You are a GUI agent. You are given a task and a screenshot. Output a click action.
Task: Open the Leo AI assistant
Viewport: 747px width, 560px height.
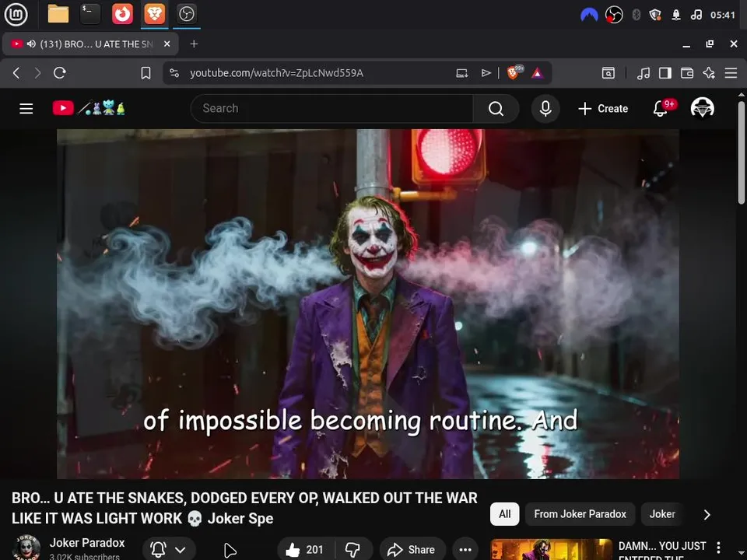[x=709, y=73]
